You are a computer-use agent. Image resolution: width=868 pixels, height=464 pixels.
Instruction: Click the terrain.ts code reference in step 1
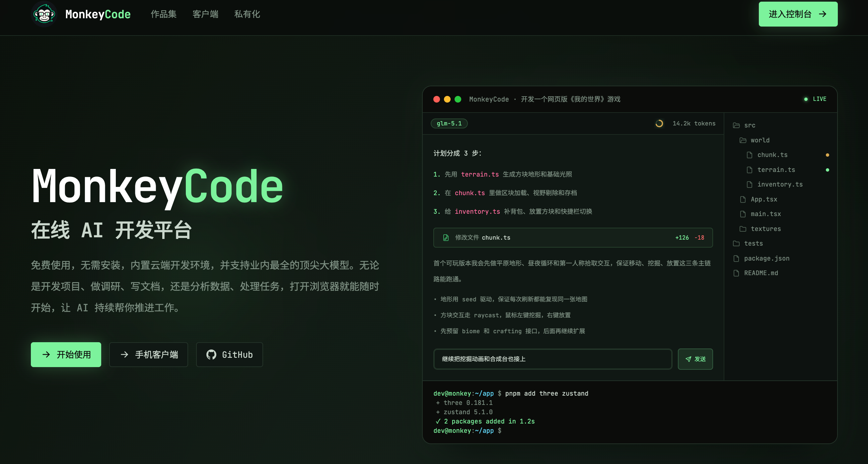coord(480,174)
